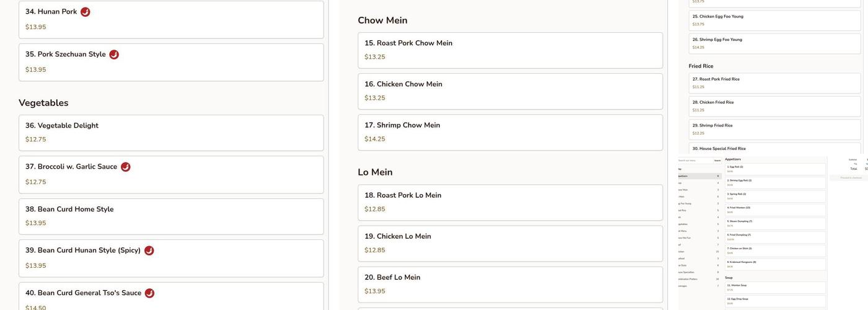Click the spicy icon beside Hunan Pork
Image resolution: width=868 pixels, height=310 pixels.
(x=86, y=12)
